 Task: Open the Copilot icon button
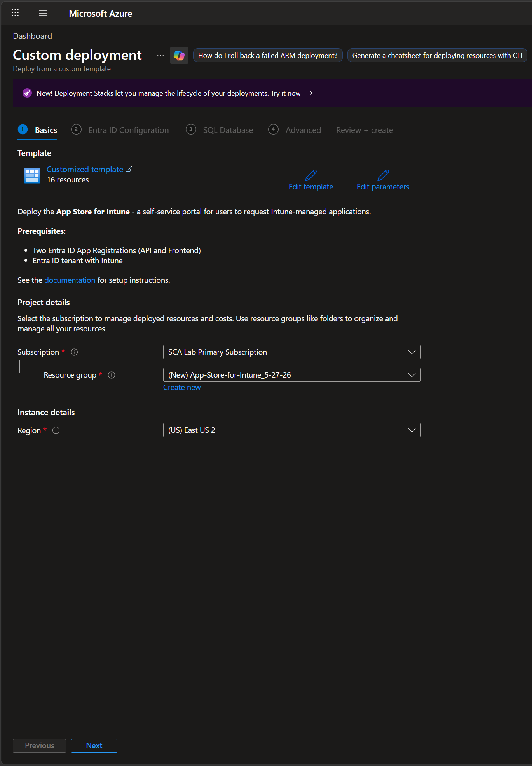coord(179,56)
